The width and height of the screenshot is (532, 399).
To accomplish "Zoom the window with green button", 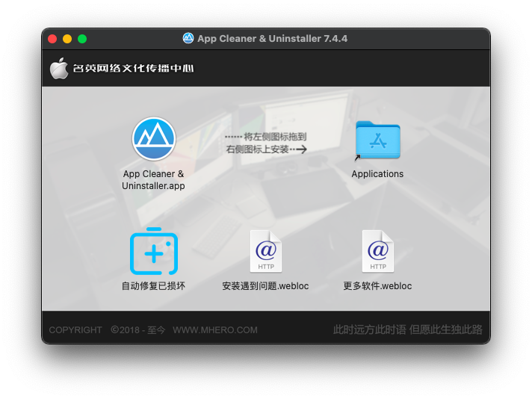I will pyautogui.click(x=82, y=39).
